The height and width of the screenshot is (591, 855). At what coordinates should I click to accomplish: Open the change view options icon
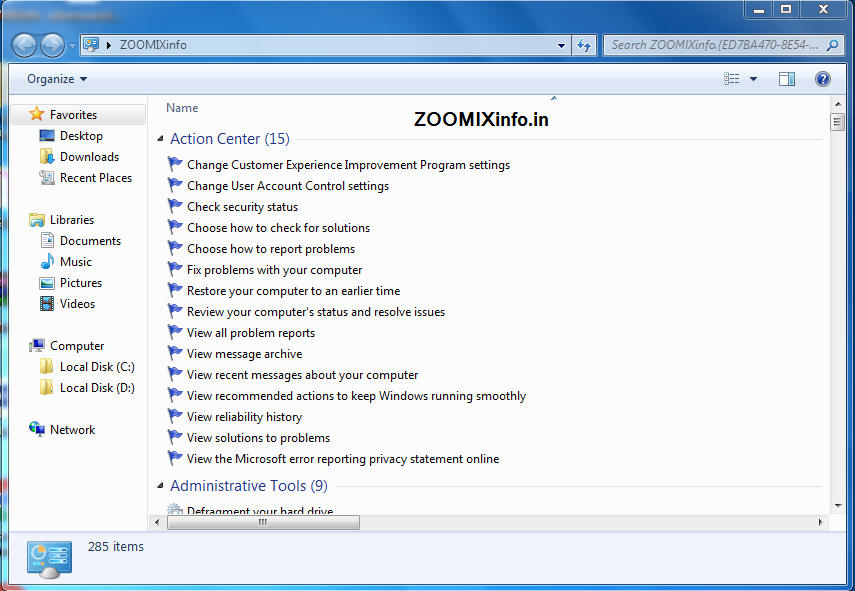click(731, 78)
